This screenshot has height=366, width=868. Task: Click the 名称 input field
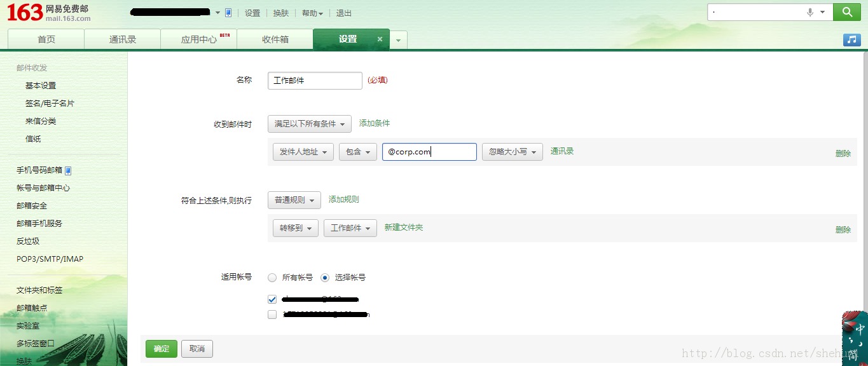pyautogui.click(x=315, y=81)
